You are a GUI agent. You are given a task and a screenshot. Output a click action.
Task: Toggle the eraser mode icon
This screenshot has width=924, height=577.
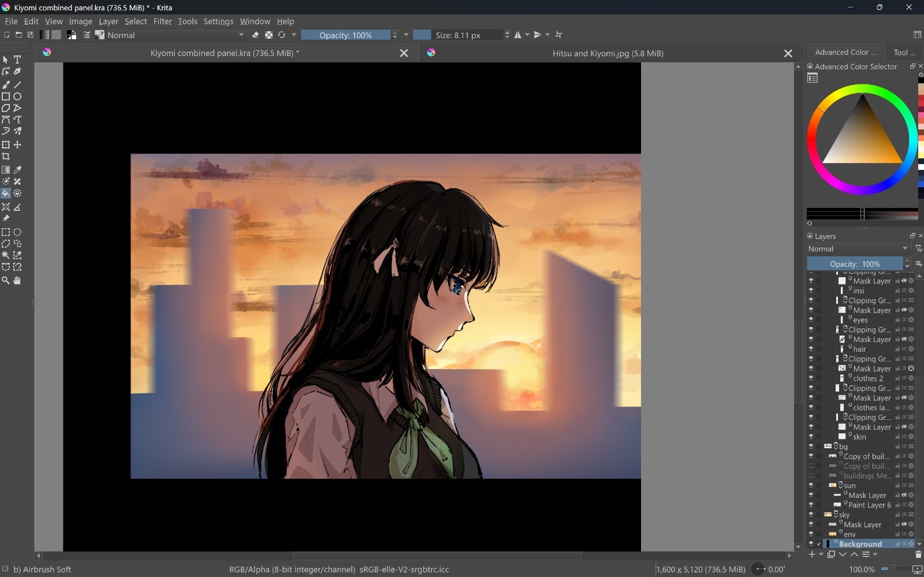[x=255, y=35]
